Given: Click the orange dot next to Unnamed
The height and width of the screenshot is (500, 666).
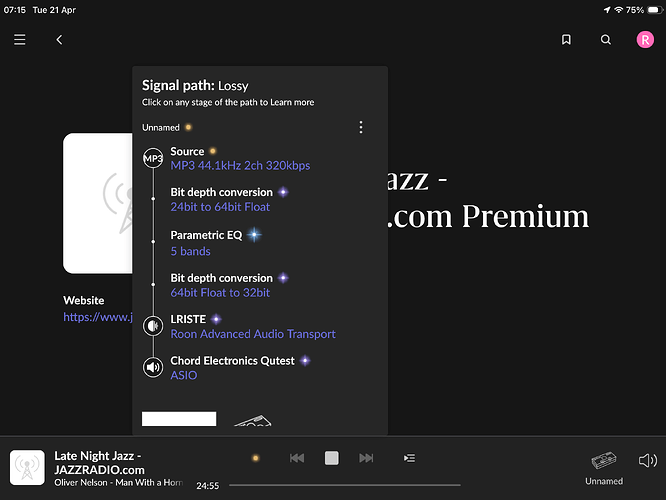Looking at the screenshot, I should [x=188, y=127].
